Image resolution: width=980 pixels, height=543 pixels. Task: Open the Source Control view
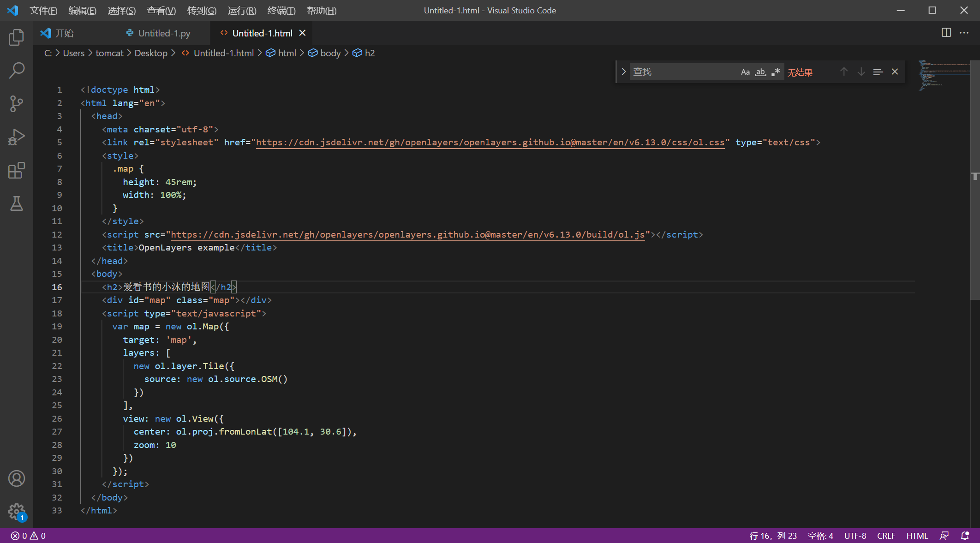(17, 104)
